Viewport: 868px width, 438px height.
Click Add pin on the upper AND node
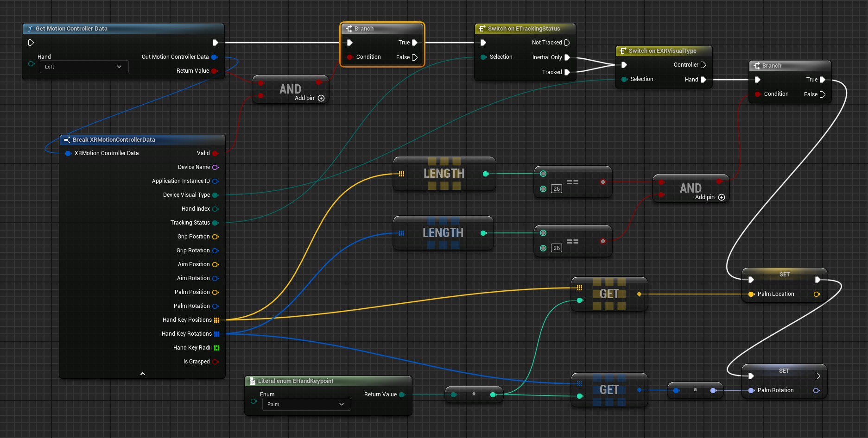pyautogui.click(x=322, y=98)
